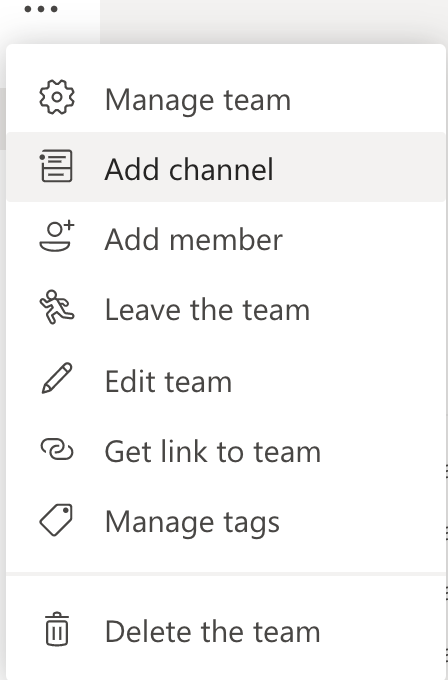Select Add channel from the menu
448x680 pixels.
189,169
